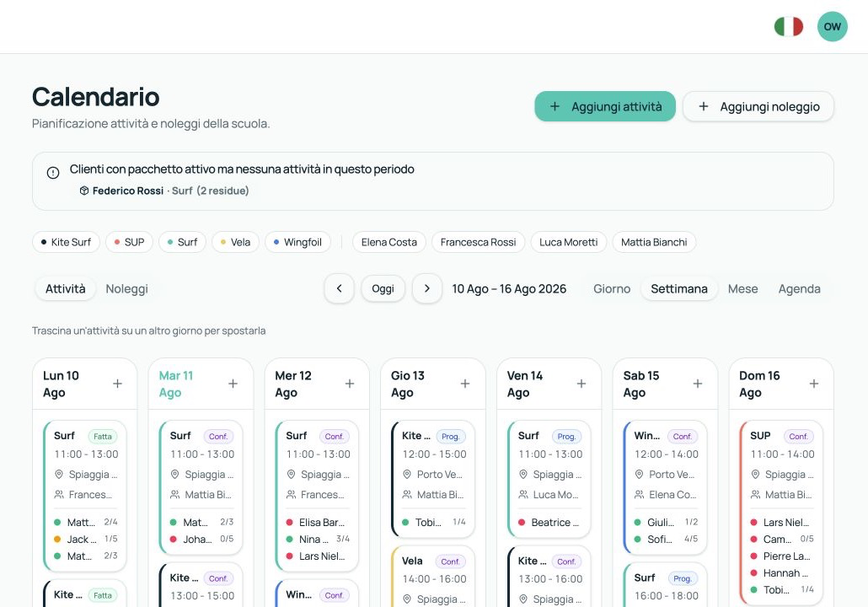
Task: Click instructor people icon on Sunday's SUP card
Action: pyautogui.click(x=755, y=495)
